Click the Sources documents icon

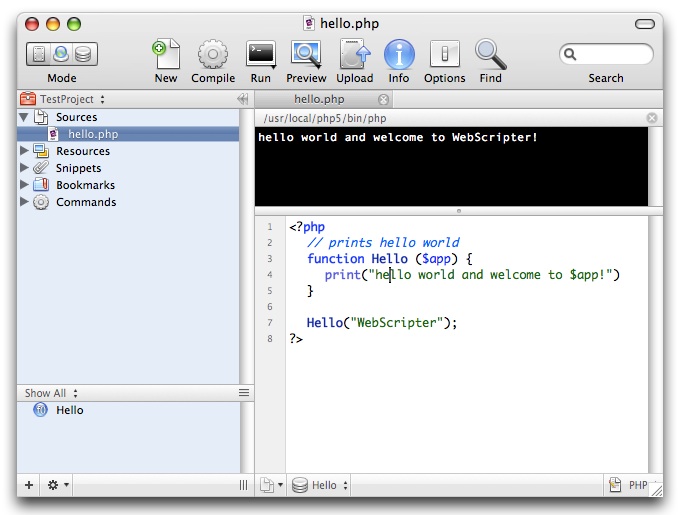point(41,117)
